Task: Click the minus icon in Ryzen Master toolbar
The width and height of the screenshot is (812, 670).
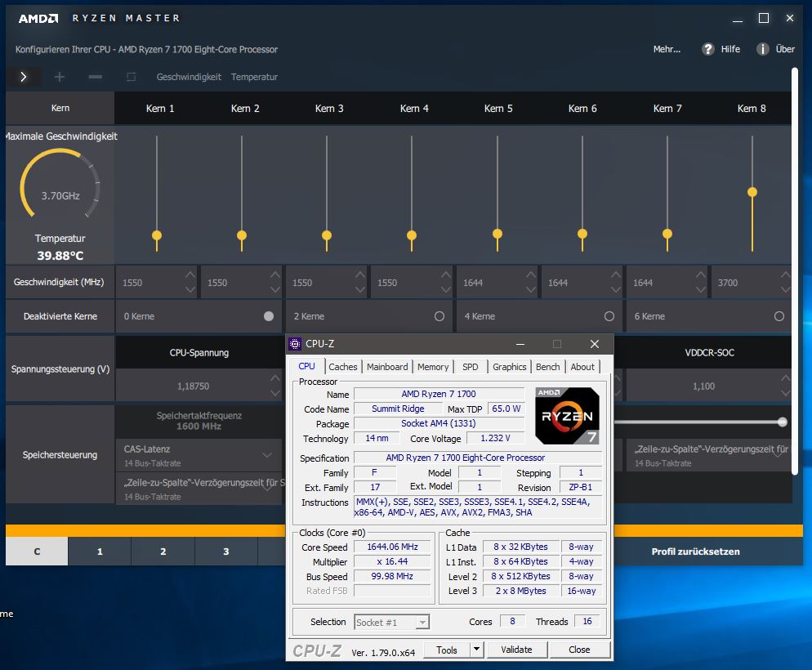Action: pyautogui.click(x=96, y=77)
